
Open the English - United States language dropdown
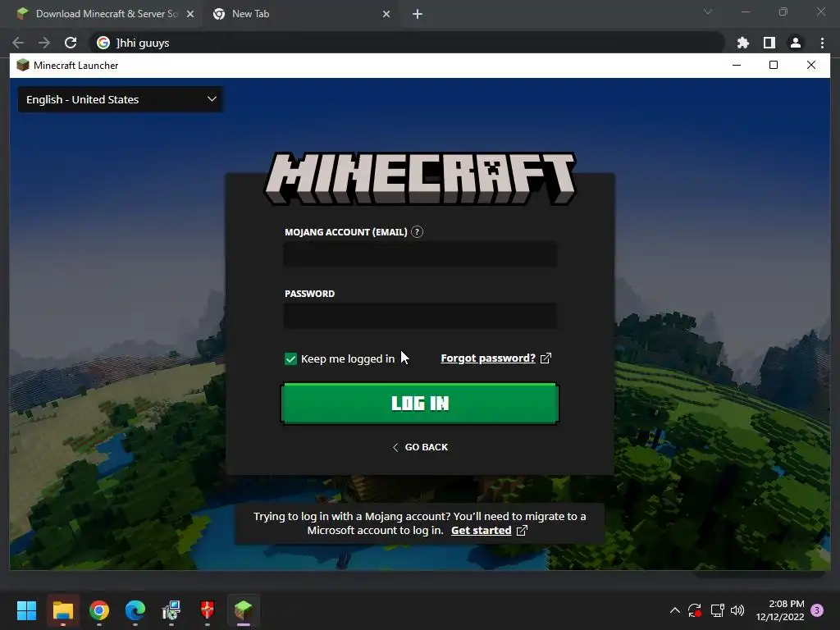tap(121, 99)
